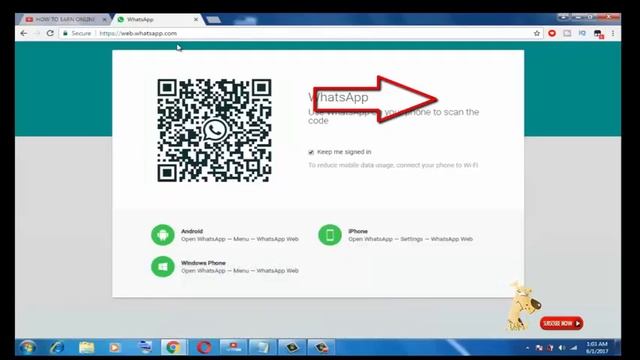The image size is (640, 360).
Task: Click the Google Chrome taskbar icon
Action: click(173, 347)
